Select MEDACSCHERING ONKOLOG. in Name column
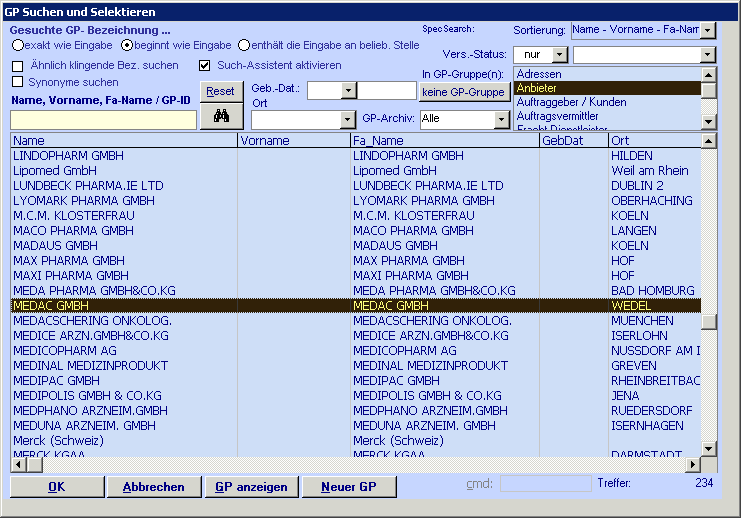Screen dimensions: 741x518 124,320
